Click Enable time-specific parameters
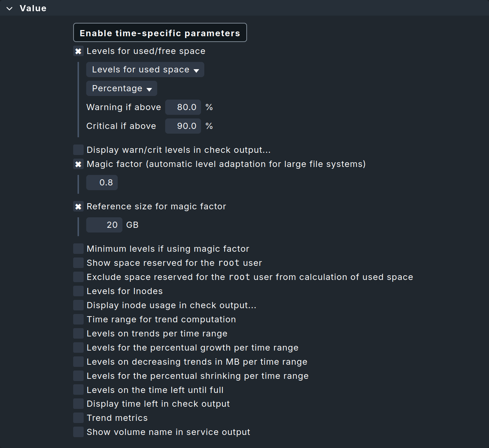 160,33
